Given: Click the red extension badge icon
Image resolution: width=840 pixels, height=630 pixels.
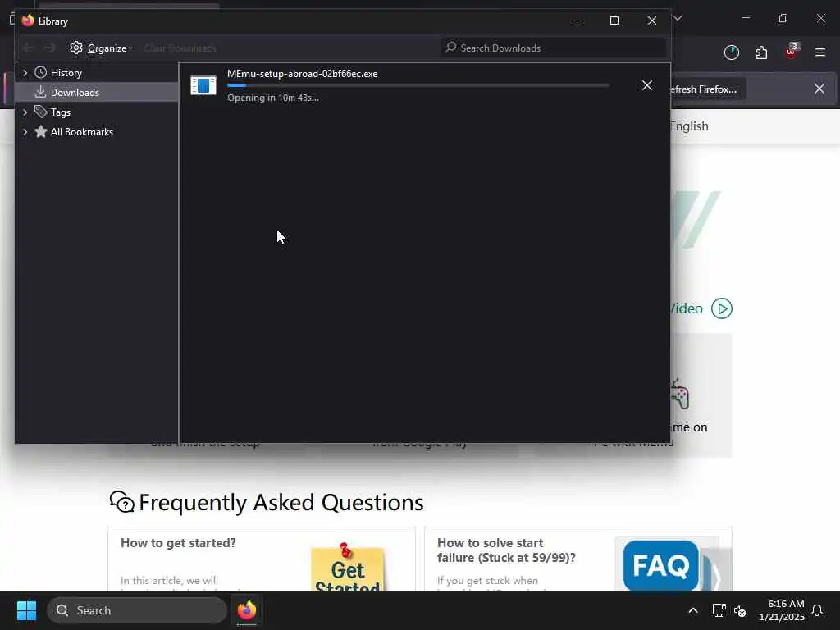Looking at the screenshot, I should [792, 52].
